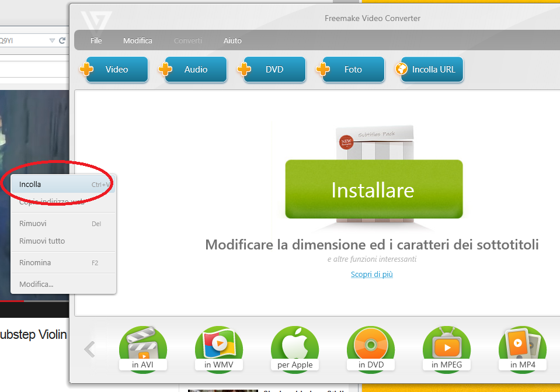Click the plus icon on Video button

(x=86, y=69)
